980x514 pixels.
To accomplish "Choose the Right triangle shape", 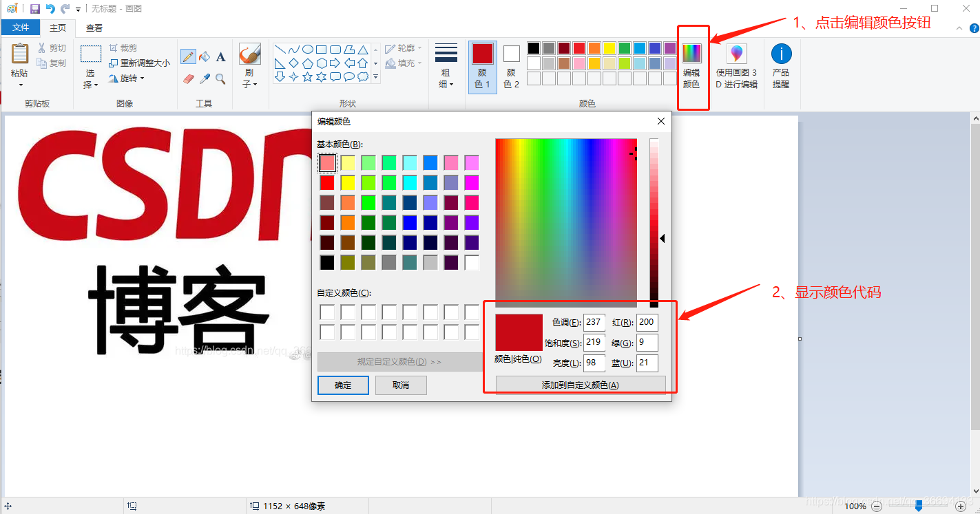I will pyautogui.click(x=280, y=63).
